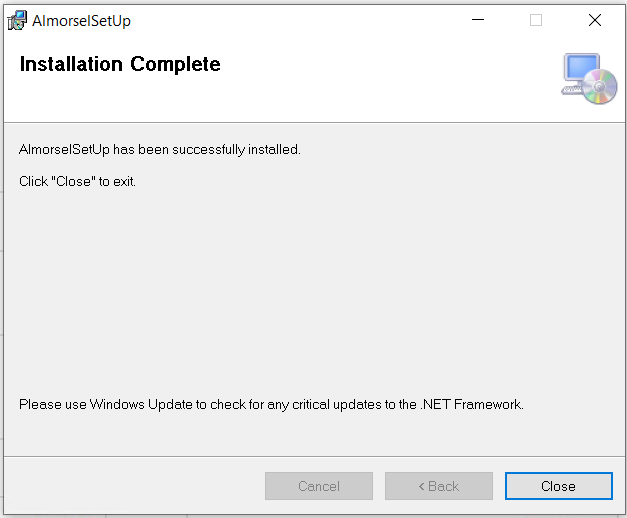Click the Installation Complete heading

pyautogui.click(x=120, y=64)
